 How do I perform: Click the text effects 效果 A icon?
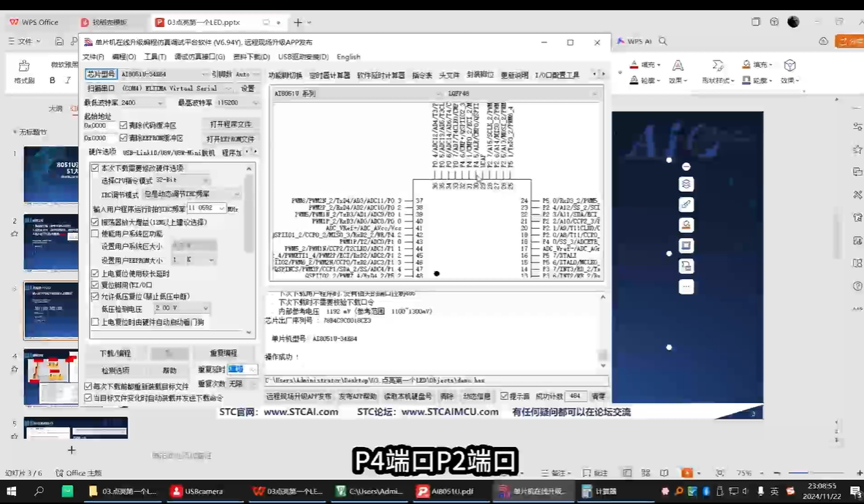(x=678, y=66)
